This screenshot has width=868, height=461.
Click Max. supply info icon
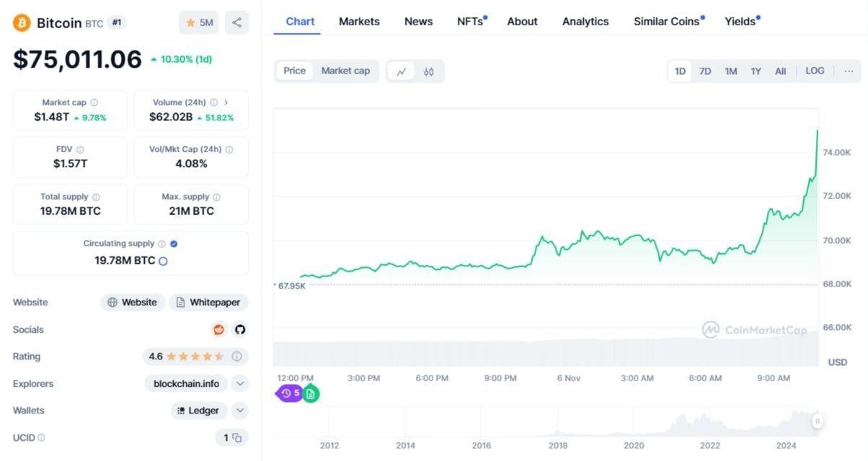pos(217,197)
